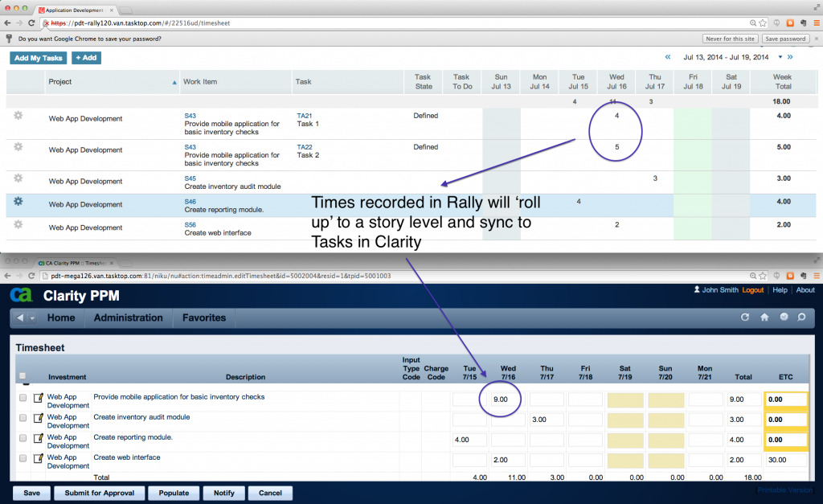
Task: Click the Submit for Approval button
Action: click(x=100, y=493)
